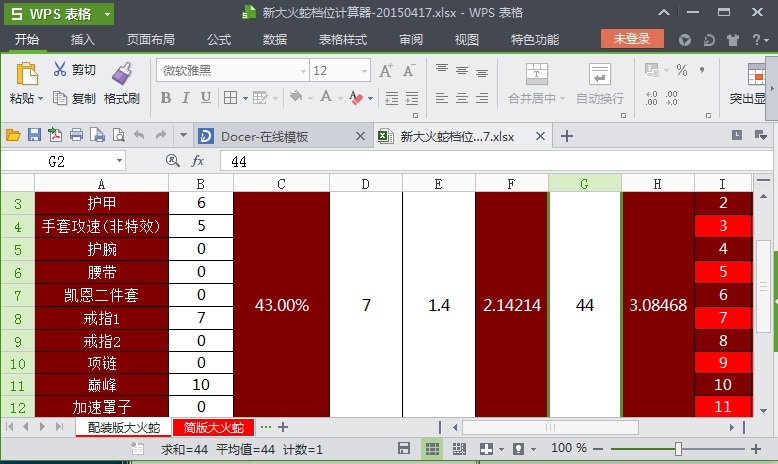This screenshot has width=778, height=464.
Task: Expand the font color dropdown arrow
Action: [x=340, y=98]
